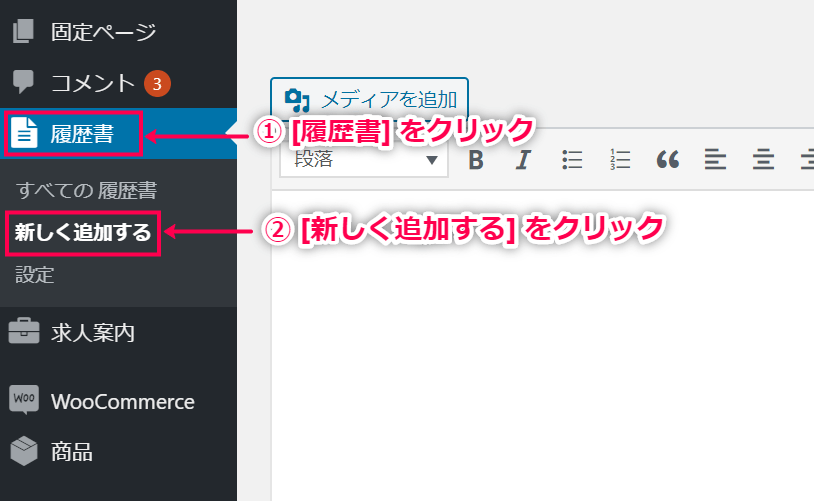814x501 pixels.
Task: Open すべての 履歴書 submenu link
Action: [86, 191]
